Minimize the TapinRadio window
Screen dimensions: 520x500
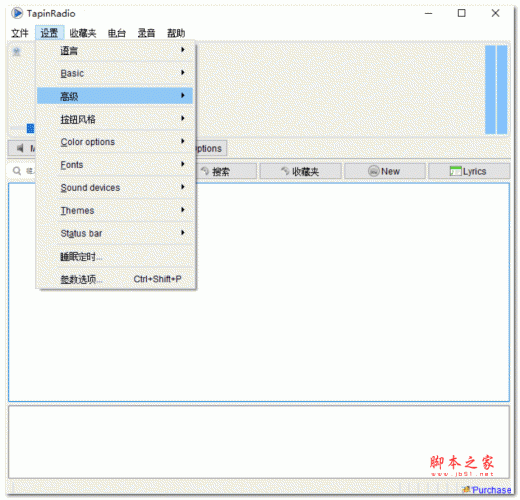(x=429, y=13)
